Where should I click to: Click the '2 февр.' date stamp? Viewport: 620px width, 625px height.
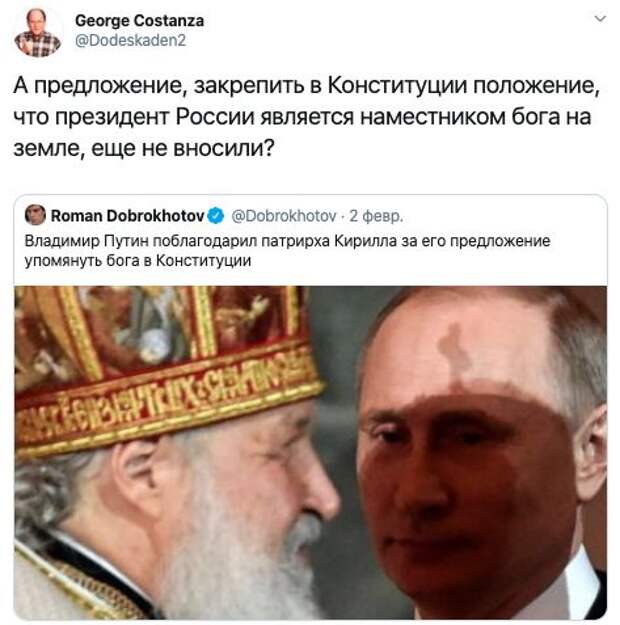pos(376,216)
